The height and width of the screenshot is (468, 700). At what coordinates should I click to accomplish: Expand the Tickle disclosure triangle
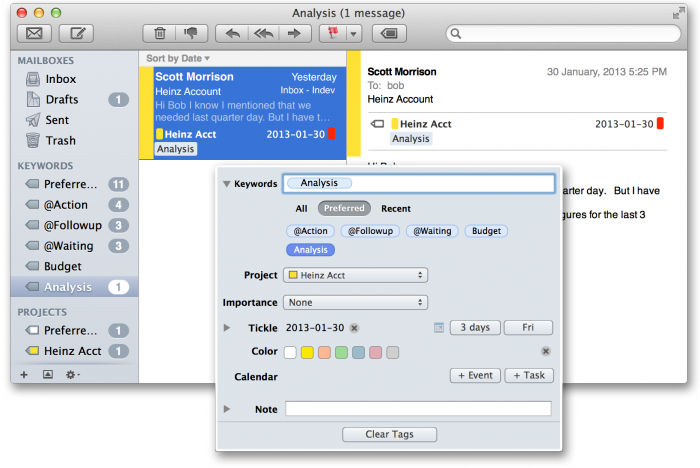[227, 328]
